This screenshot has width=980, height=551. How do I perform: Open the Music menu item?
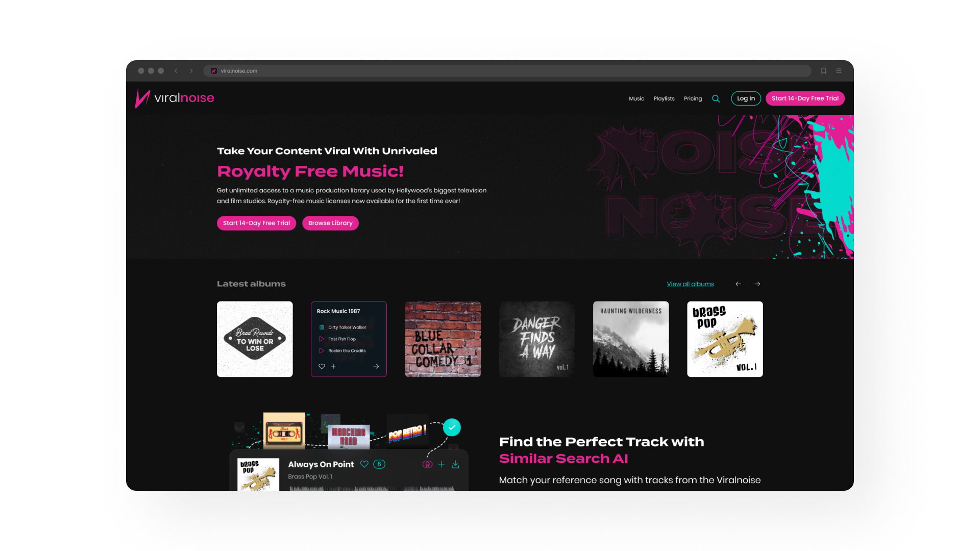point(636,98)
